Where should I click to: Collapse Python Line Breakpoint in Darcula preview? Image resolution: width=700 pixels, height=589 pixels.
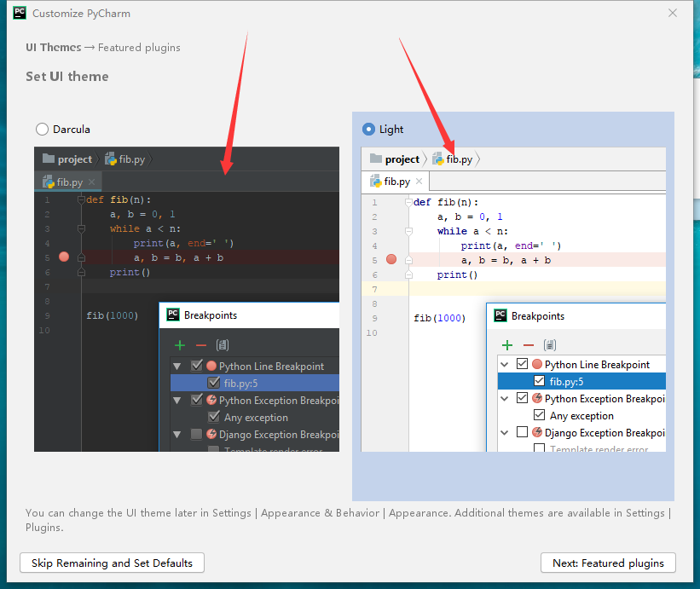(177, 367)
